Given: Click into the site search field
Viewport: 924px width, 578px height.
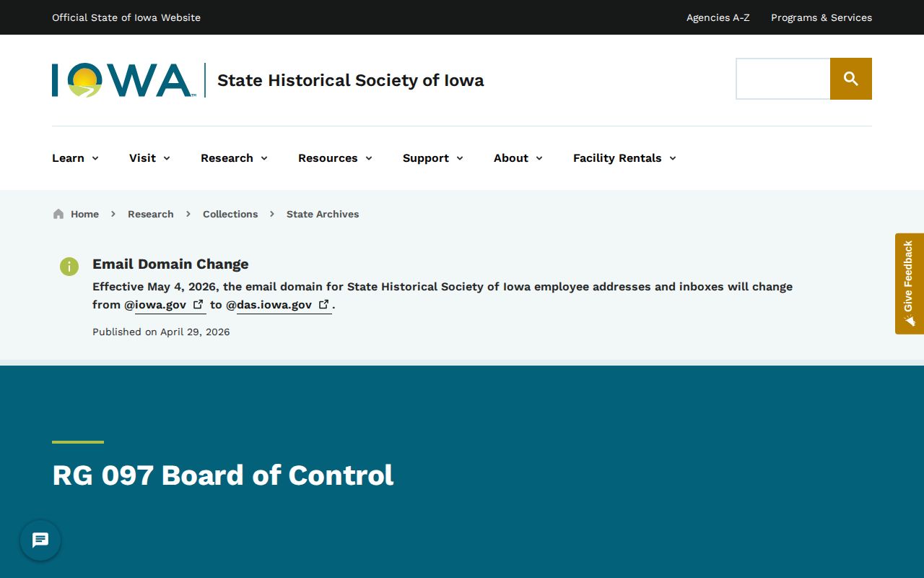Looking at the screenshot, I should [x=783, y=79].
